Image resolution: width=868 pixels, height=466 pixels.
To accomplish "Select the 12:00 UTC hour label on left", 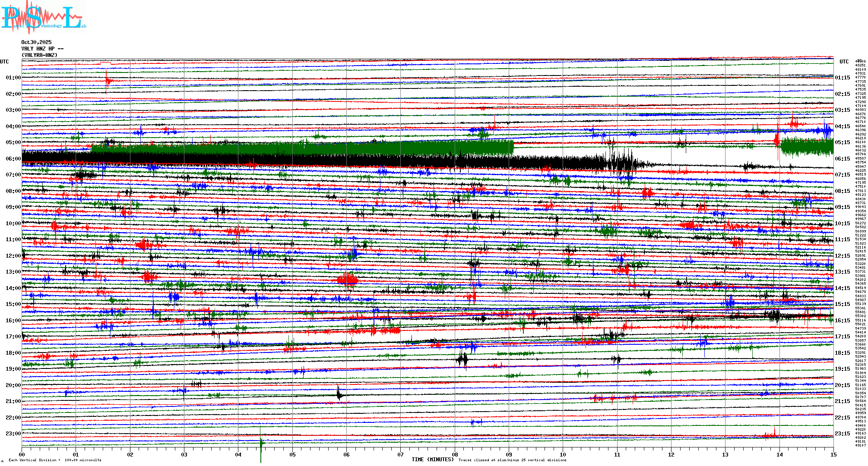I will pyautogui.click(x=13, y=256).
